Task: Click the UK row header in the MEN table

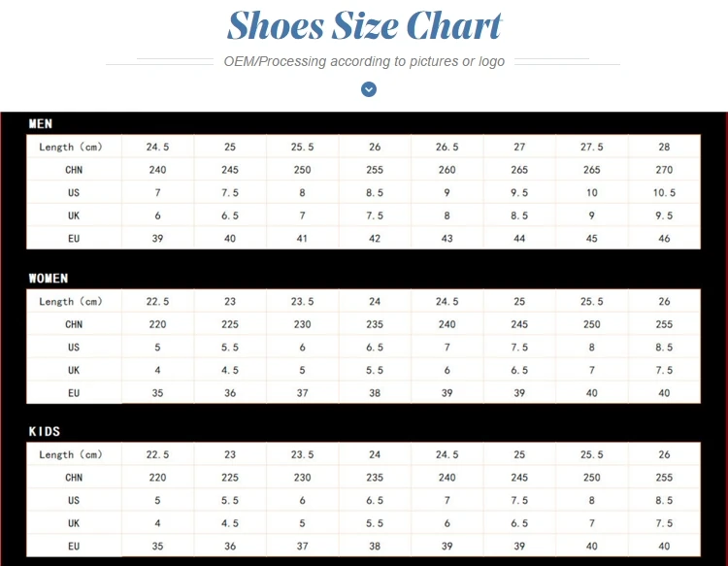Action: pos(74,216)
